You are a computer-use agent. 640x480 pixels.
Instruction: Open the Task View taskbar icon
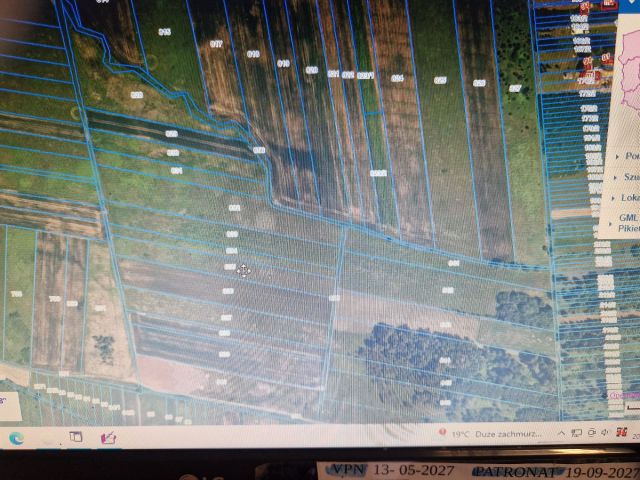(x=76, y=437)
